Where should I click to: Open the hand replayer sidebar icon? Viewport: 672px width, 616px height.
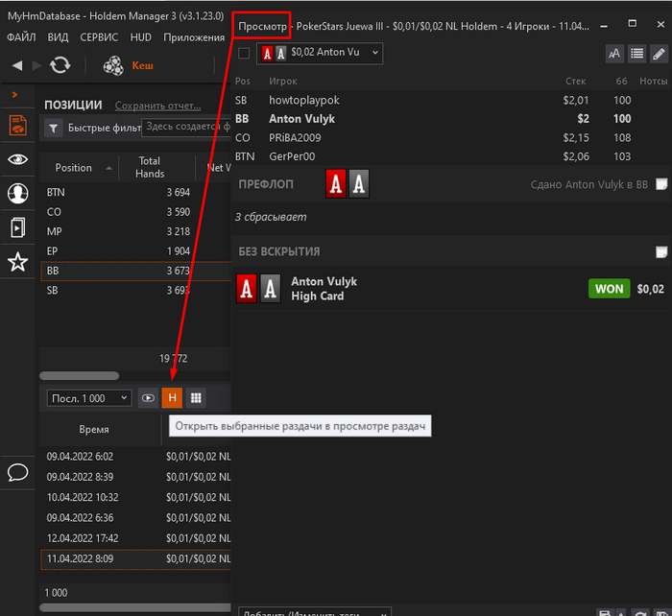point(17,227)
